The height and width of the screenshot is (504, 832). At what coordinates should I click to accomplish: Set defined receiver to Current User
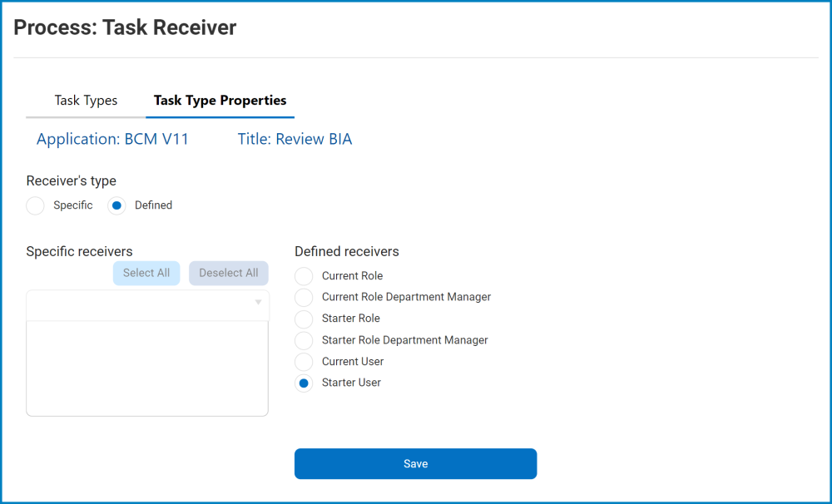tap(305, 362)
